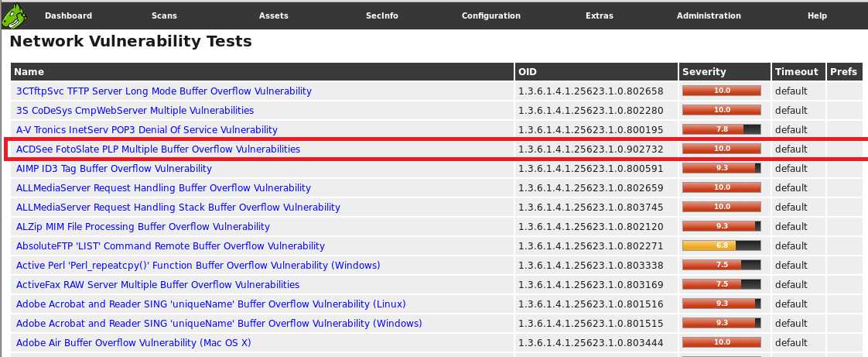868x357 pixels.
Task: Open ALZip MIM File Processing link
Action: click(143, 227)
